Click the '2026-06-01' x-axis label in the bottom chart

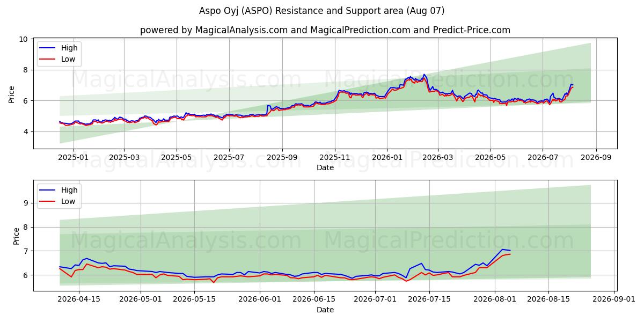(x=260, y=300)
